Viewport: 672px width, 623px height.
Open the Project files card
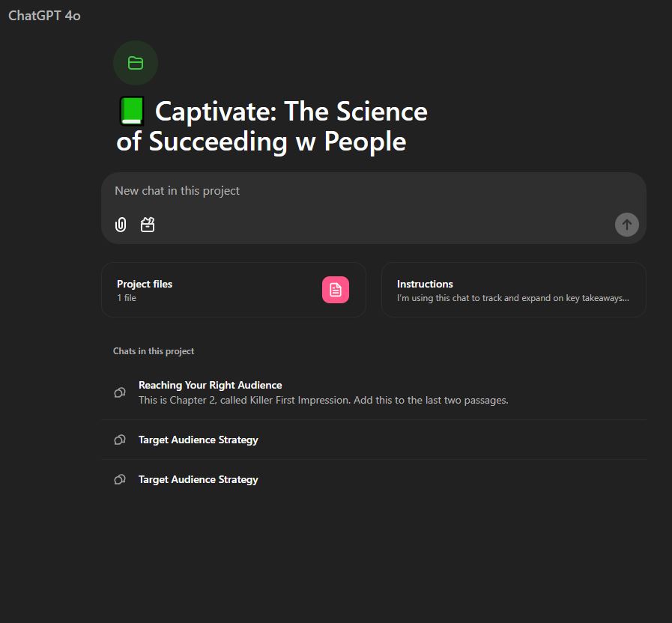click(234, 290)
